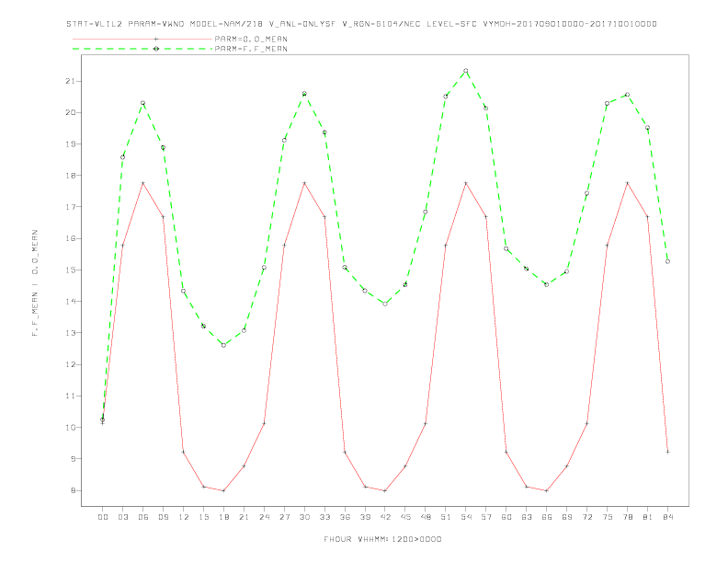Select the PARM=F.F_MEAN legend label
This screenshot has height=563, width=728.
pyautogui.click(x=251, y=49)
